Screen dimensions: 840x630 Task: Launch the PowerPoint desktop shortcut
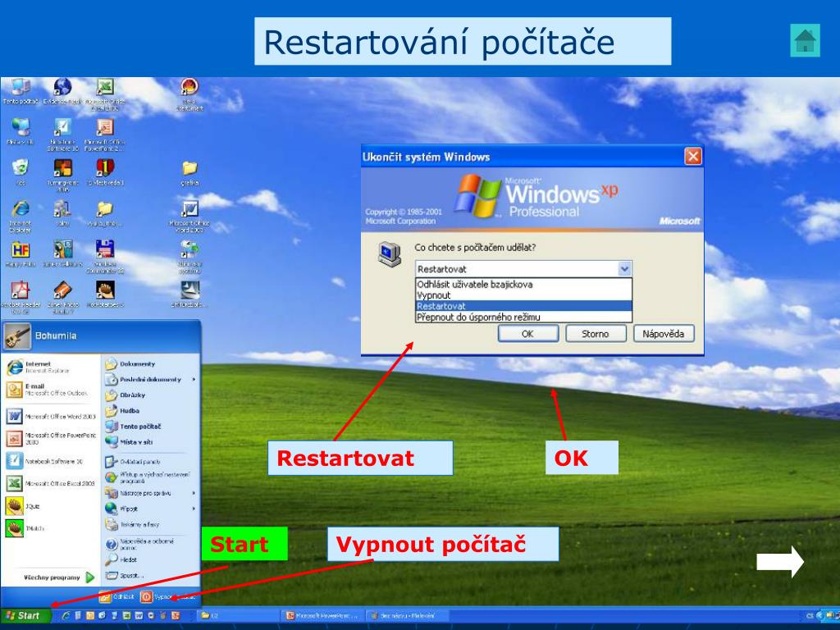pos(105,134)
